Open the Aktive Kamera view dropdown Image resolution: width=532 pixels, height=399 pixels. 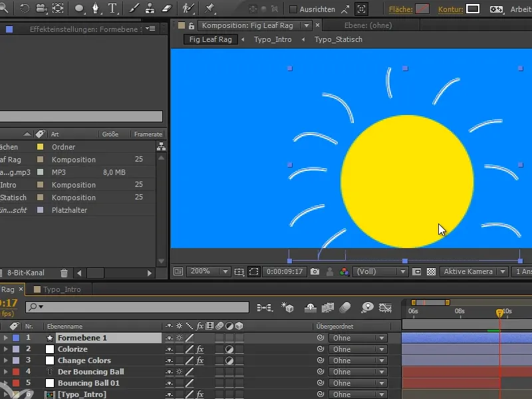[473, 271]
